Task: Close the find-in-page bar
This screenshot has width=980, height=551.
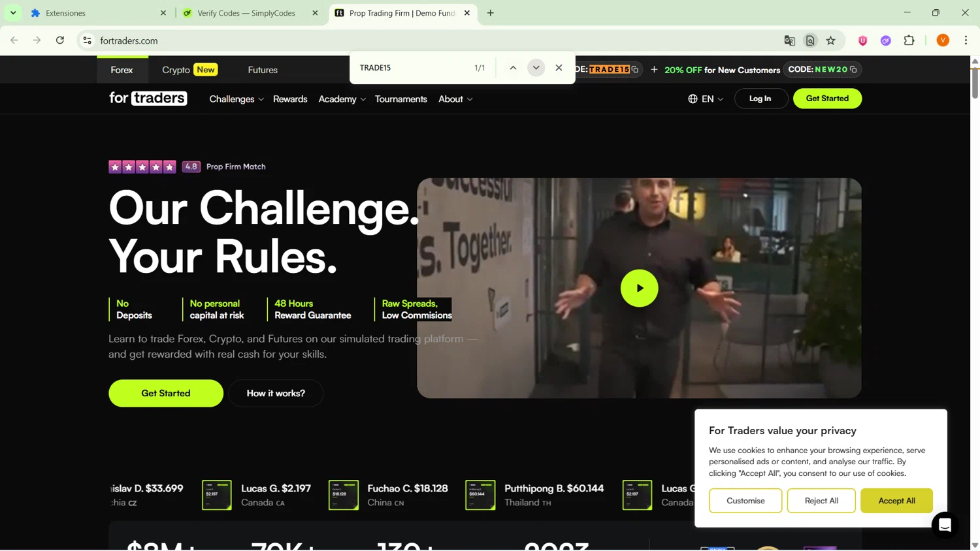Action: 559,68
